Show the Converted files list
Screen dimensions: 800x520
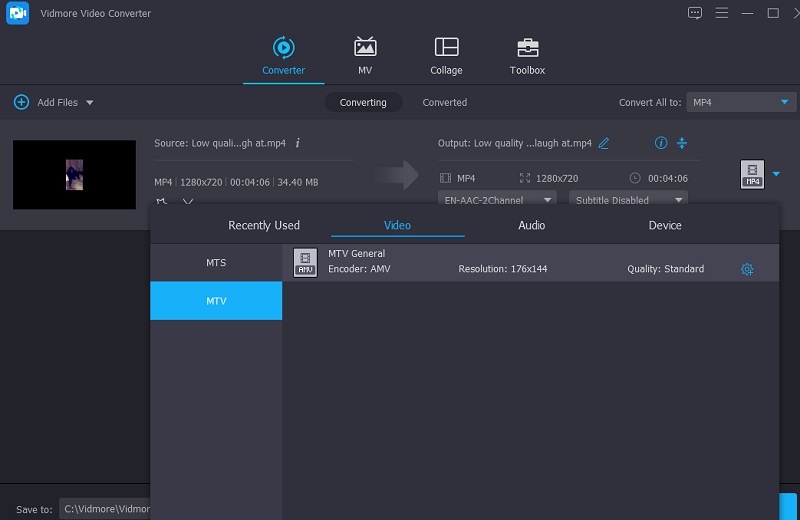point(444,102)
